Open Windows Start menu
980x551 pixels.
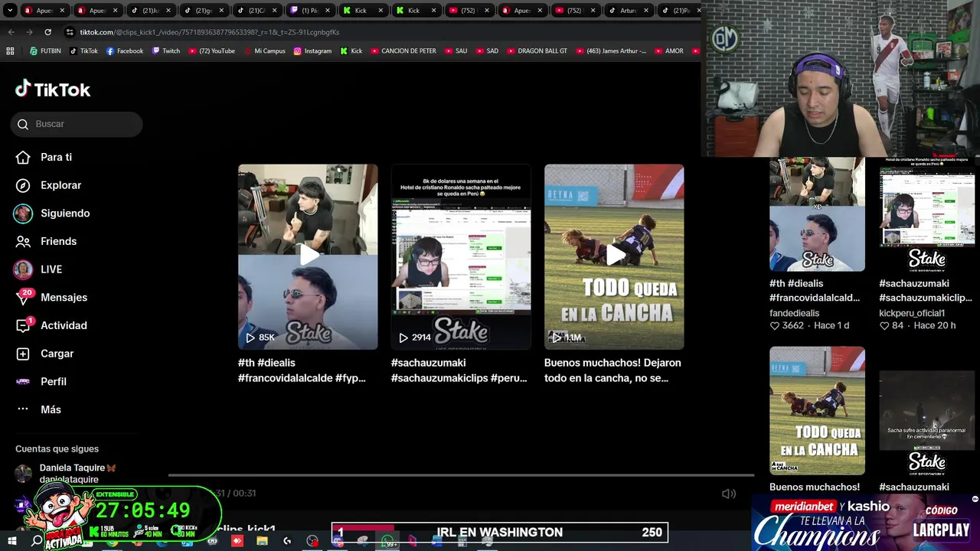coord(11,541)
